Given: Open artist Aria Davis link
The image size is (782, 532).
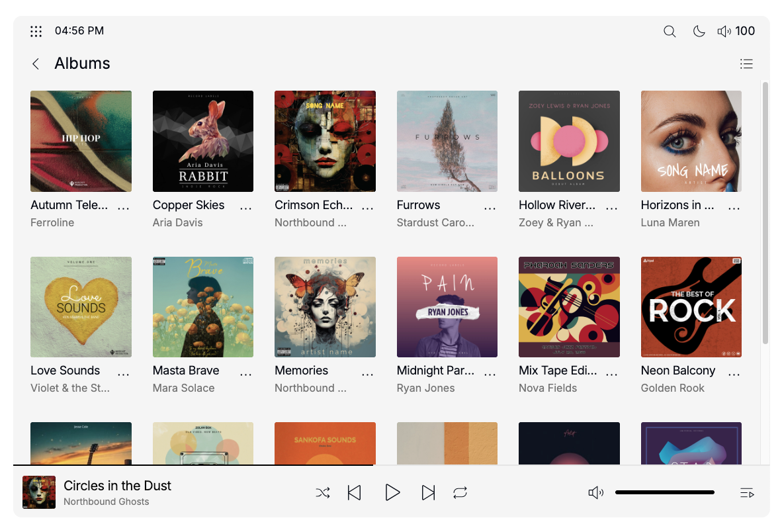Looking at the screenshot, I should coord(177,222).
